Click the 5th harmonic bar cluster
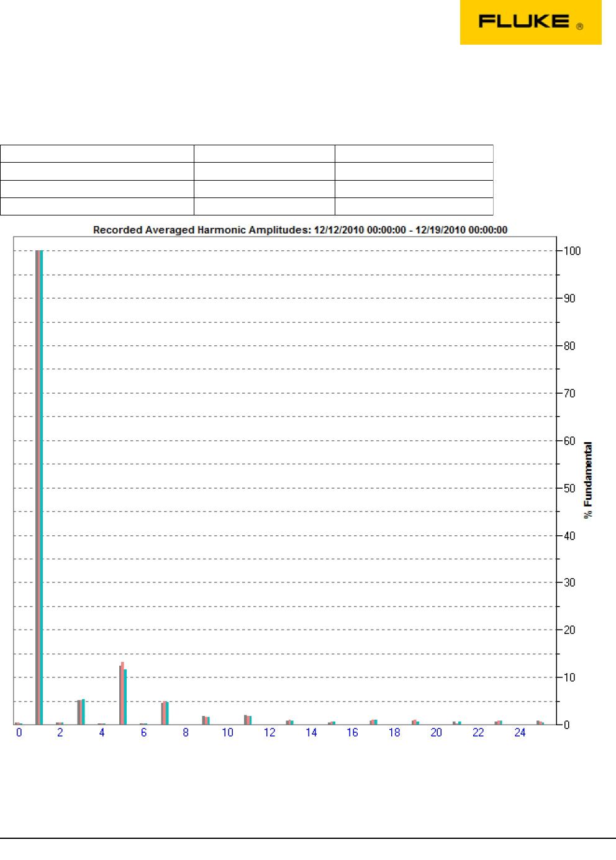 pyautogui.click(x=123, y=694)
